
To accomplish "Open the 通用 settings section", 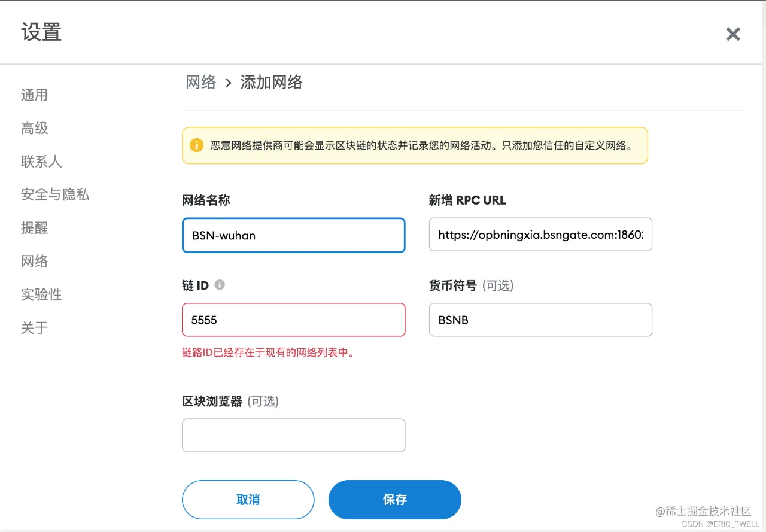I will pos(34,95).
